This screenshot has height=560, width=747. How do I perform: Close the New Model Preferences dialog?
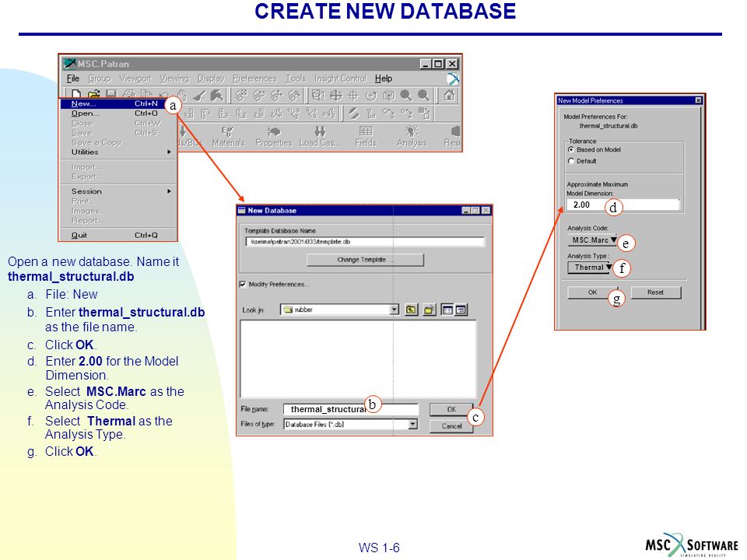click(698, 100)
